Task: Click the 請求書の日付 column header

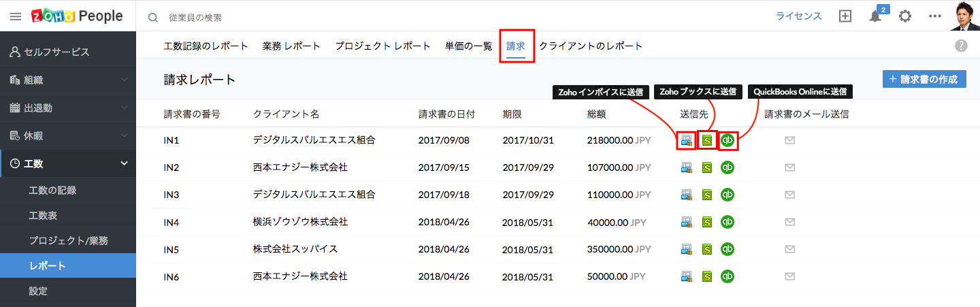Action: pyautogui.click(x=446, y=114)
